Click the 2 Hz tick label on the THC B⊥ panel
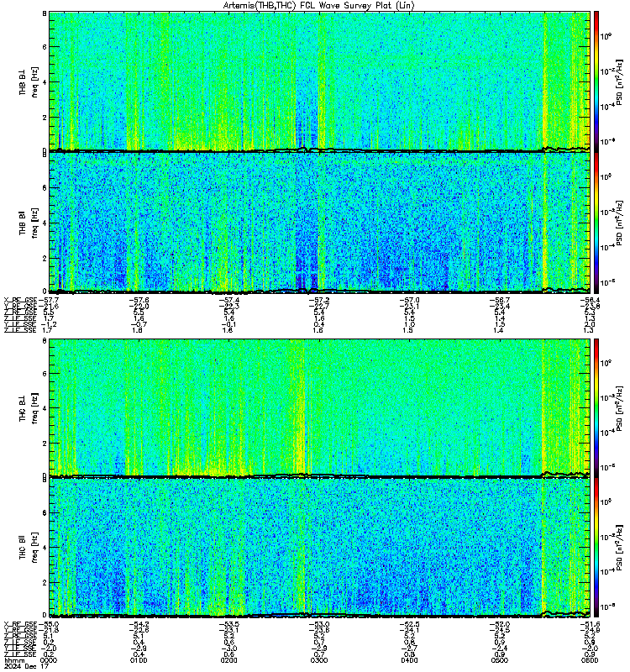 (x=45, y=444)
